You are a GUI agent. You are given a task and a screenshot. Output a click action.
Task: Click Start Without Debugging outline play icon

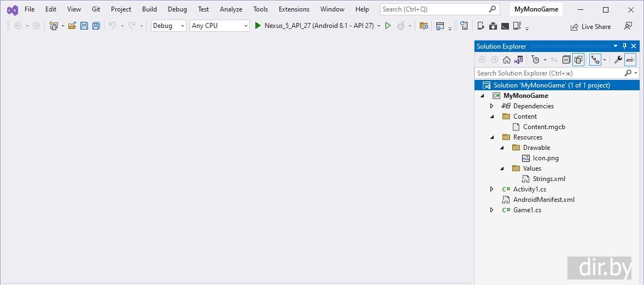[388, 26]
